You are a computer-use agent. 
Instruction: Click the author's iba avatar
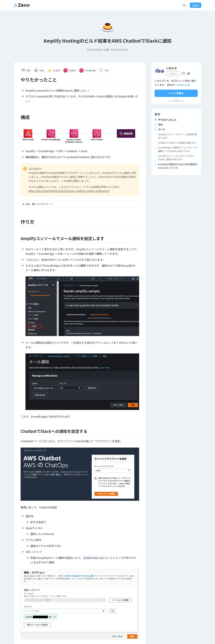tap(159, 71)
